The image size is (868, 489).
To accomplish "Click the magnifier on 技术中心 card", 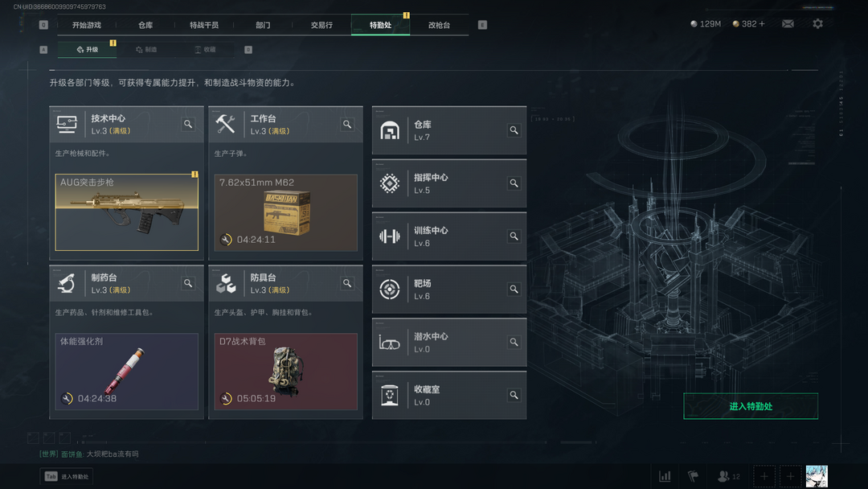I will point(188,124).
